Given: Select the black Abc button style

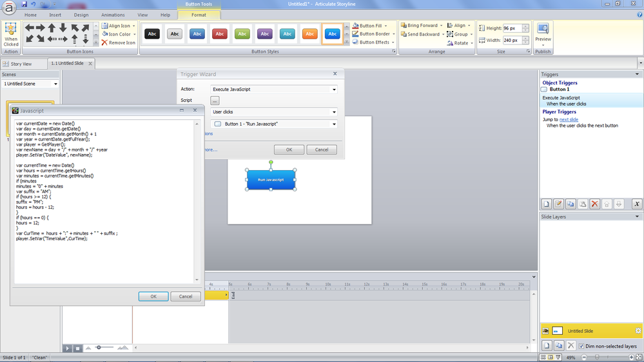Looking at the screenshot, I should tap(152, 33).
